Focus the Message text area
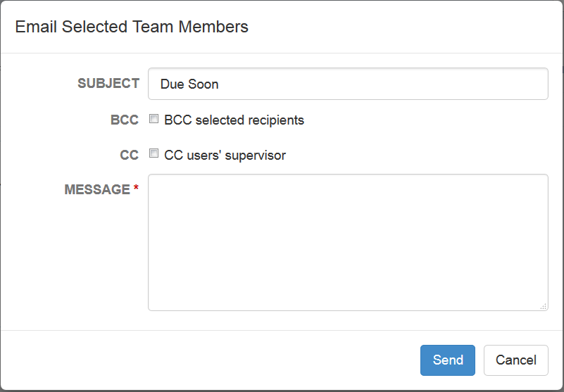The width and height of the screenshot is (564, 392). (x=348, y=242)
